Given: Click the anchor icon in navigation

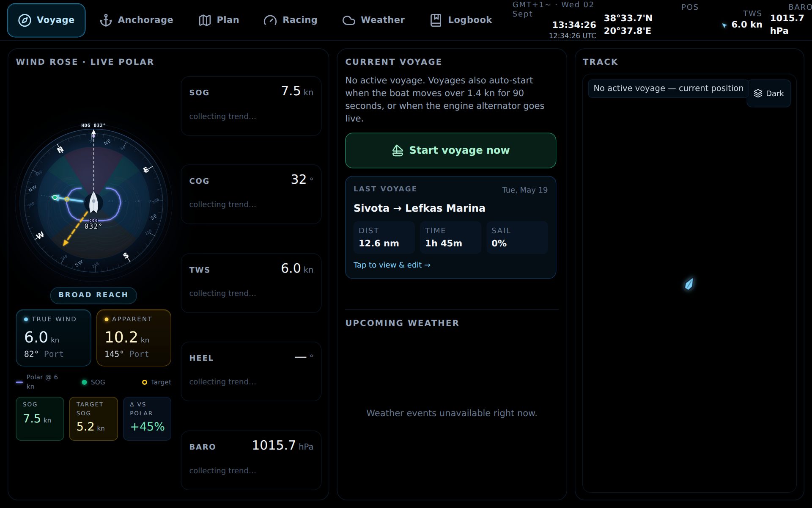Looking at the screenshot, I should (106, 20).
